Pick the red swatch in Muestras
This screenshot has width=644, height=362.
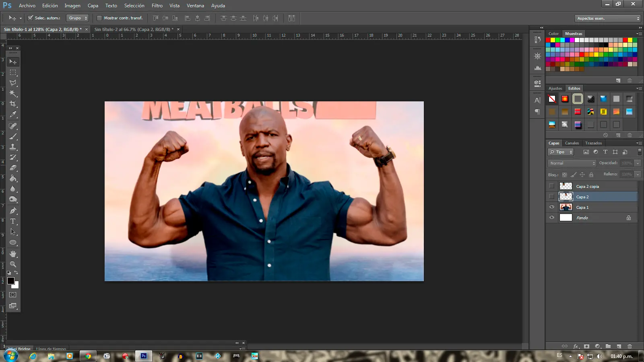tap(548, 40)
